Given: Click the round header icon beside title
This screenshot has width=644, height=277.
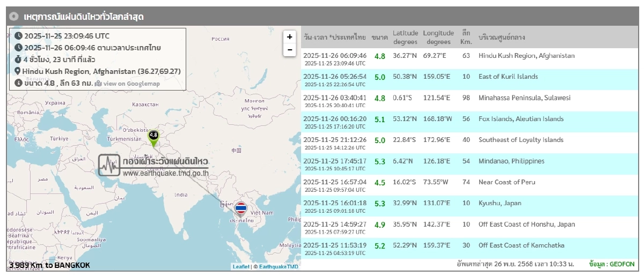Looking at the screenshot, I should [14, 17].
